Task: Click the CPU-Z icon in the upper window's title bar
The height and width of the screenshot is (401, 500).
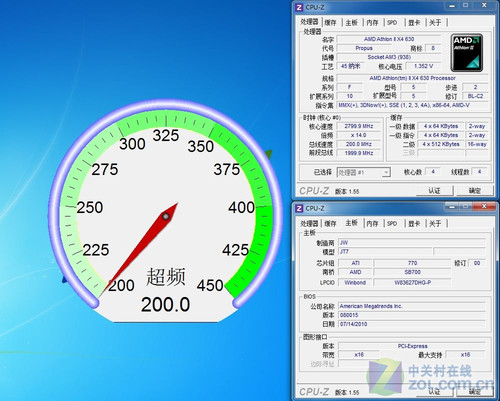Action: coord(299,7)
